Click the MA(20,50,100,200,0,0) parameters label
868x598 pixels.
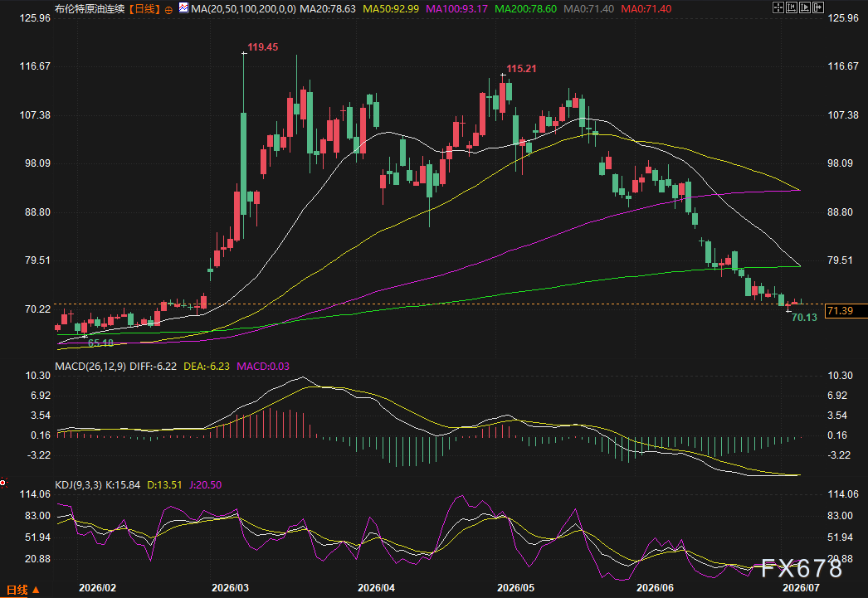click(244, 9)
